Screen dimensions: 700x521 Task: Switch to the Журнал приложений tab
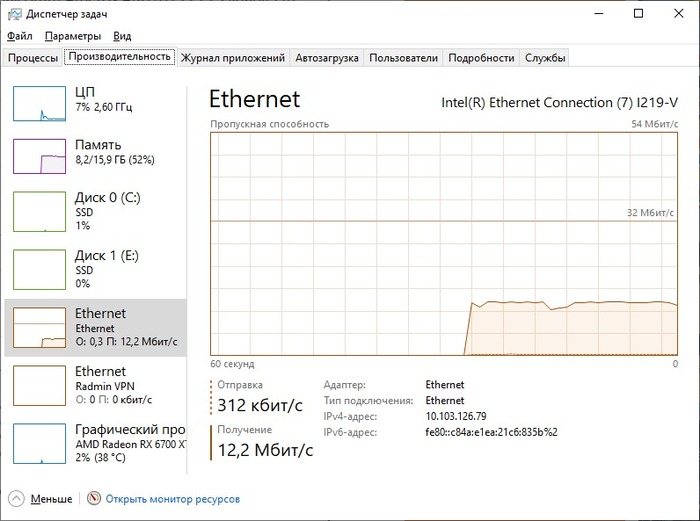tap(233, 58)
